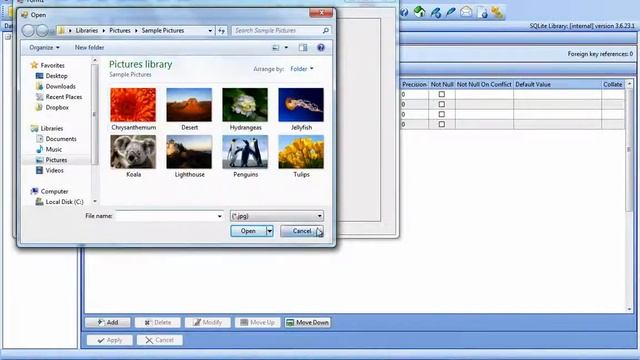Select Libraries in the navigation pane
The height and width of the screenshot is (360, 640).
point(47,128)
